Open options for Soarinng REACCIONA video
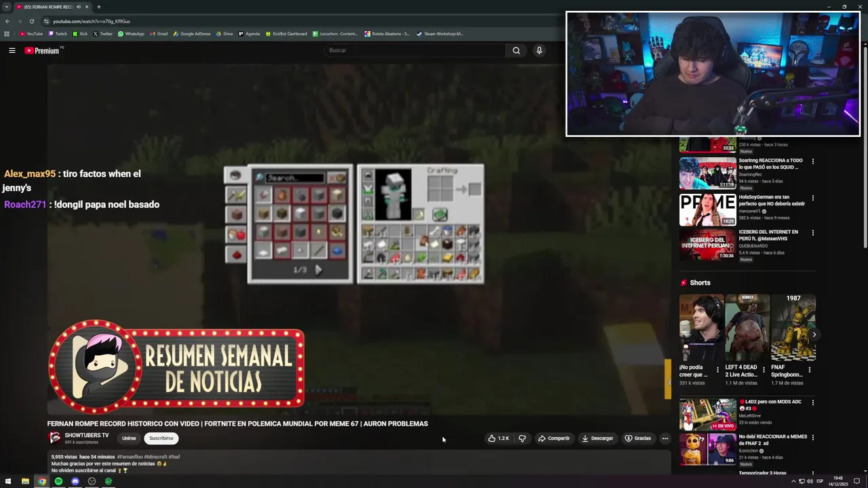The height and width of the screenshot is (488, 868). (812, 161)
